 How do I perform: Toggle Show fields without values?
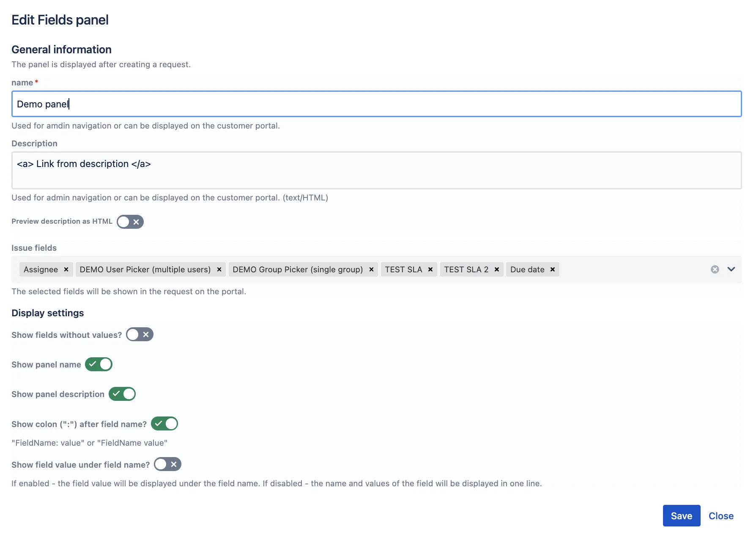click(x=140, y=334)
